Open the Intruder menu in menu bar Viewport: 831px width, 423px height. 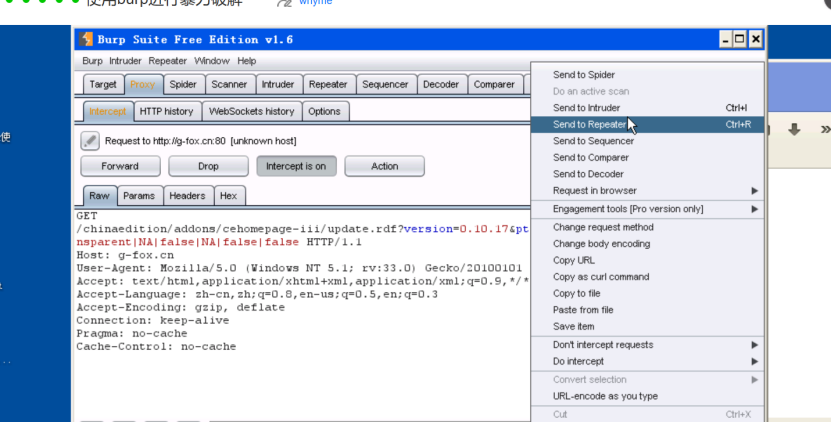click(x=125, y=61)
